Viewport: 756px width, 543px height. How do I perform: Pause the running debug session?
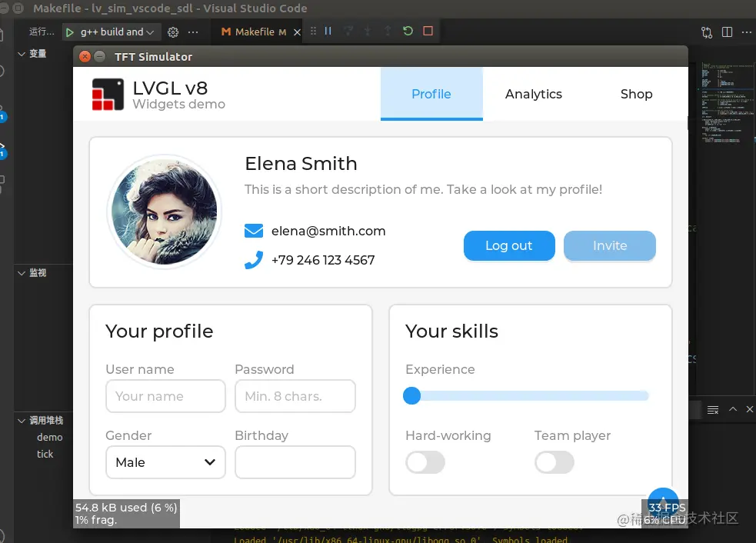(327, 32)
